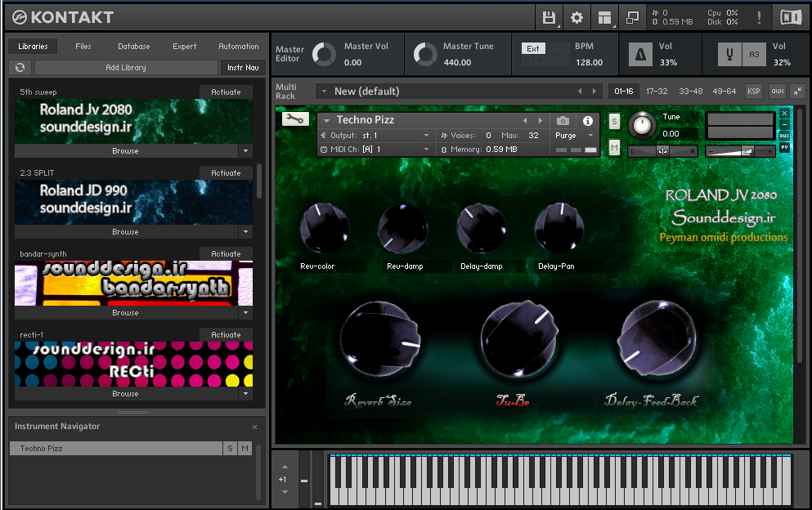Browse the Roland JD 990 library
This screenshot has height=510, width=812.
tap(126, 232)
